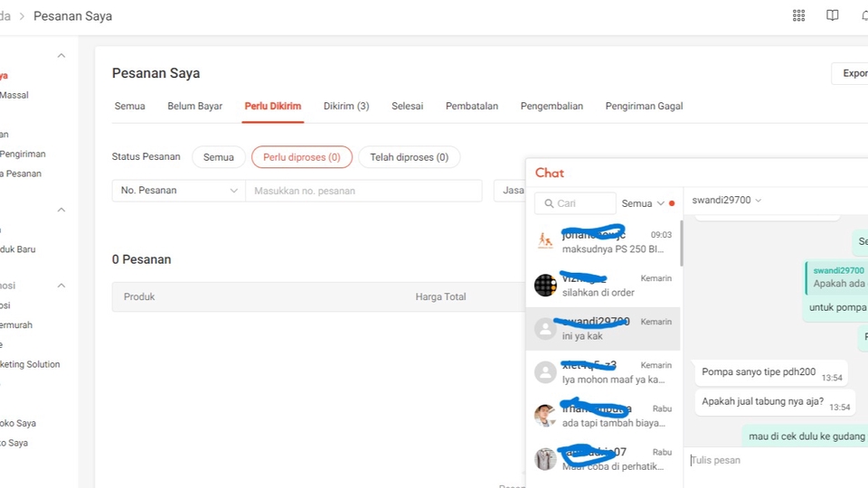Screen dimensions: 868x488
Task: Open the Pengiriman Gagal tab
Action: (x=644, y=107)
